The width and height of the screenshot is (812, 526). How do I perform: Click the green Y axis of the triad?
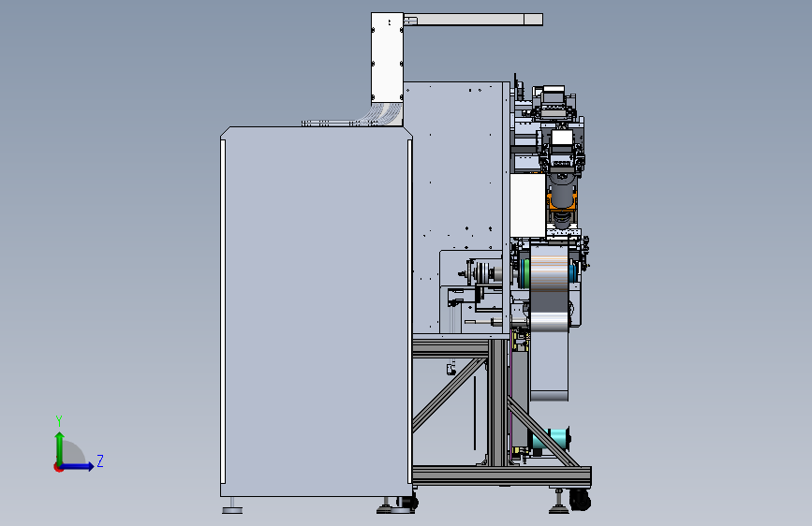60,448
